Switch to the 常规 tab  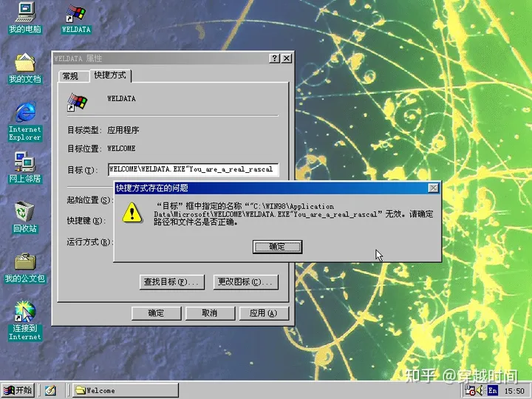click(71, 76)
